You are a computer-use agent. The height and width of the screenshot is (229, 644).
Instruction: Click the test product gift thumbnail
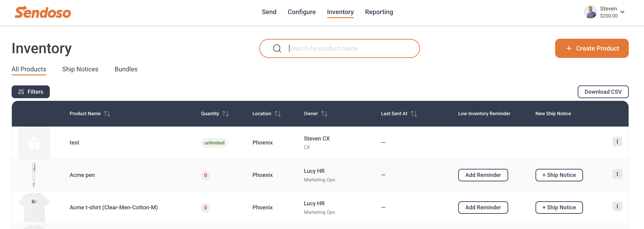point(34,143)
